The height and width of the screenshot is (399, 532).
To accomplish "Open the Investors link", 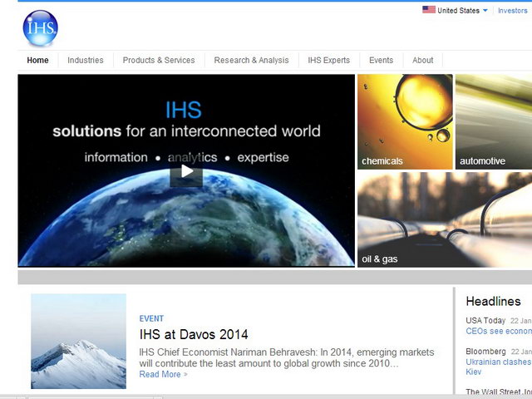I will (x=513, y=11).
